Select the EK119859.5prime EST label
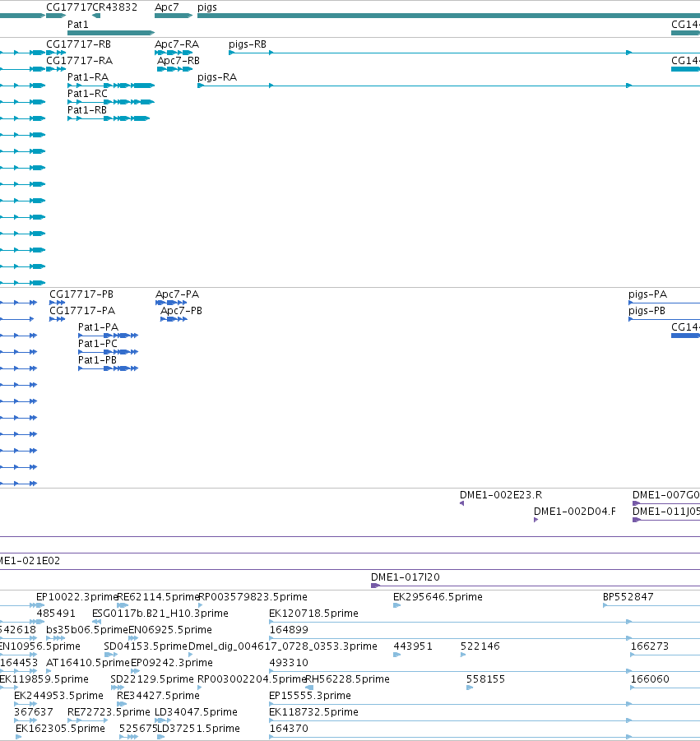The height and width of the screenshot is (741, 700). [x=44, y=679]
